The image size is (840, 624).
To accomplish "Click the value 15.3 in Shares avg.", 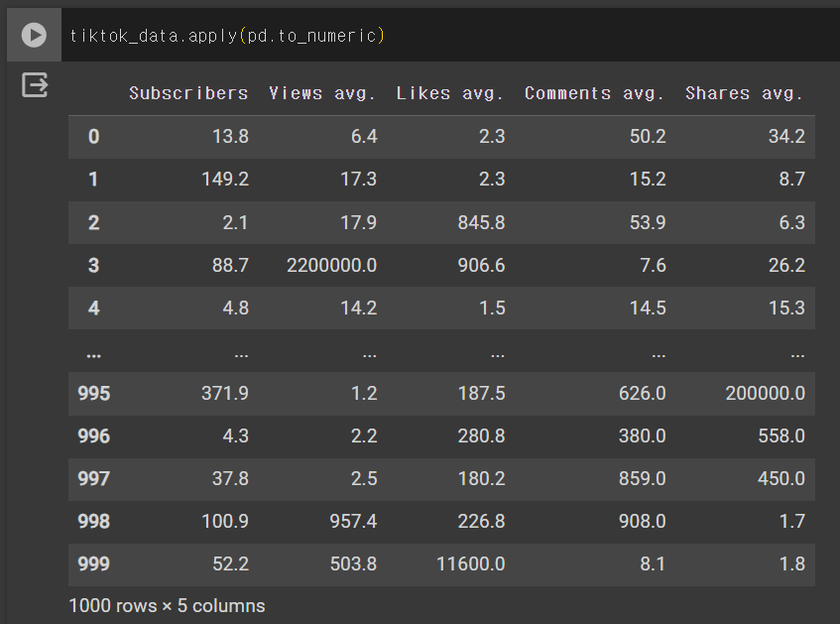I will coord(786,308).
